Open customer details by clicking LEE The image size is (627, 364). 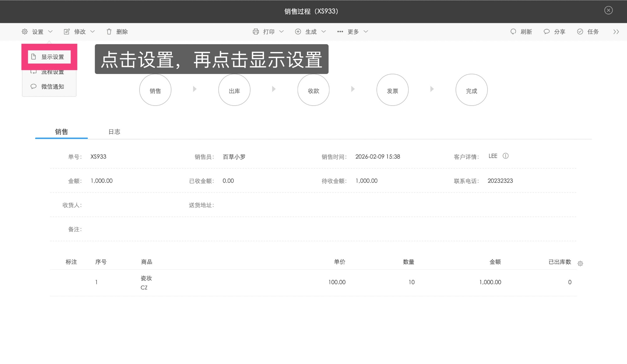(493, 156)
